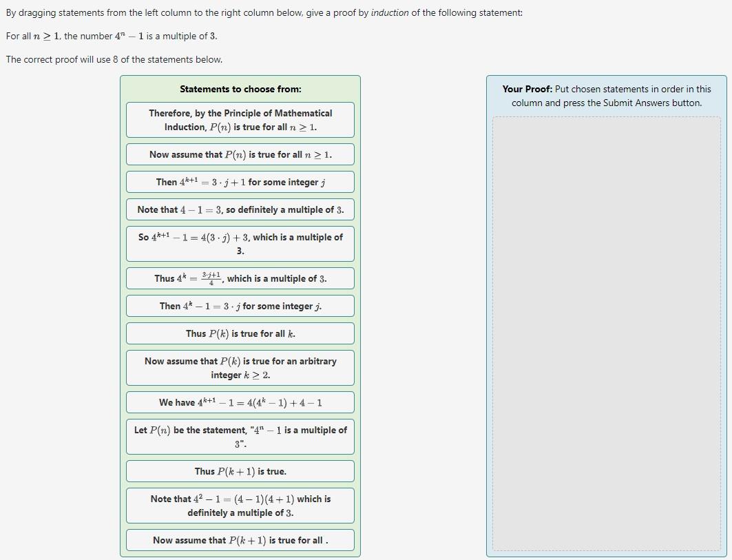
Task: Select the 4^(k+1) − 1 = 4(4^k − 1) + 4 − 1 statement
Action: tap(240, 402)
